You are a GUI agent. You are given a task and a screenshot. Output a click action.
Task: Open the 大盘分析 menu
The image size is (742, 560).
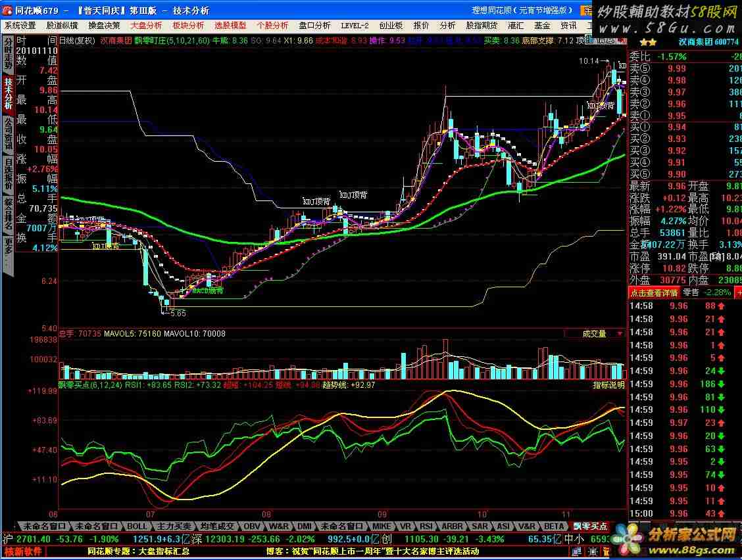click(x=146, y=26)
